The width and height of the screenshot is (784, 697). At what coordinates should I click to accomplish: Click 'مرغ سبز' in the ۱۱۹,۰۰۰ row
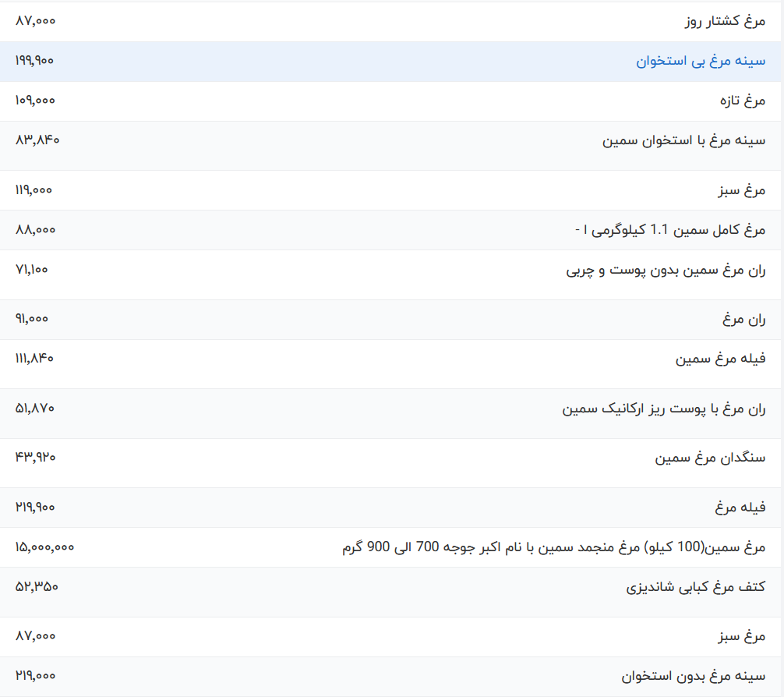(742, 191)
